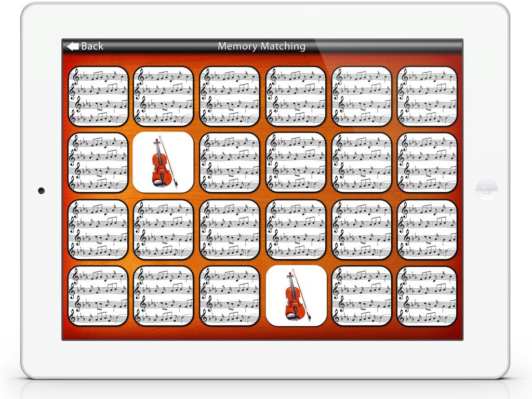Flip first sheet-music card in third row
This screenshot has height=399, width=532.
(98, 229)
